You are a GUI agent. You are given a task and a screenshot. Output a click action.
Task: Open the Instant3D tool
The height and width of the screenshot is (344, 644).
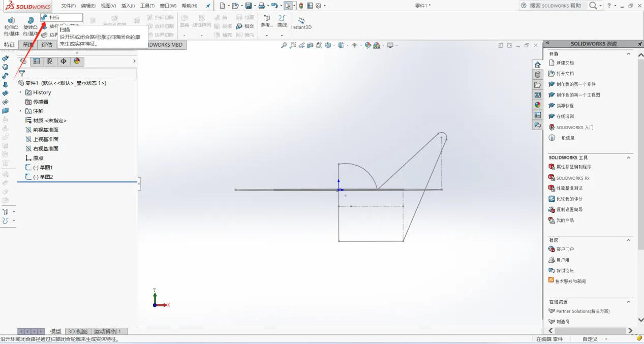(x=301, y=23)
